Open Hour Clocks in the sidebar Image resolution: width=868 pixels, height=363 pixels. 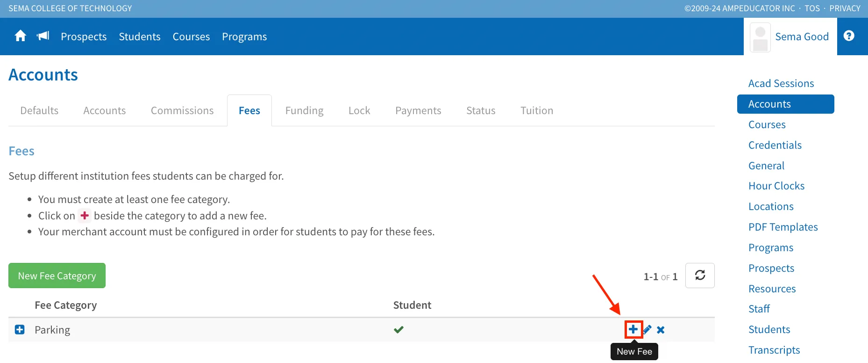point(776,186)
